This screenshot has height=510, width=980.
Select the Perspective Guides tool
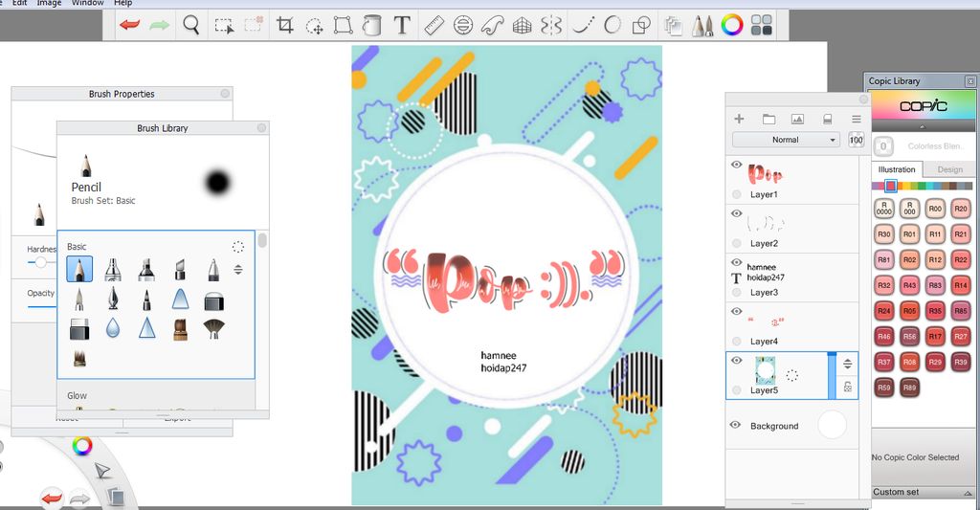coord(522,26)
